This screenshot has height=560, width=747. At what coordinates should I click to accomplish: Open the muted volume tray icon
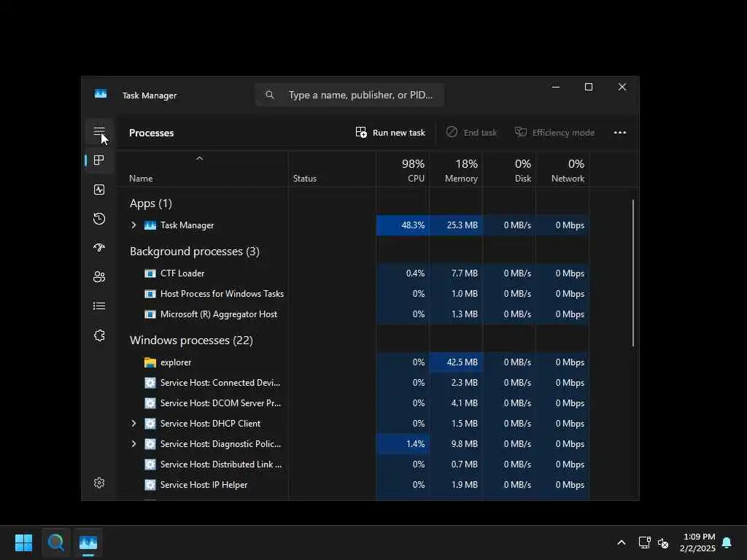[663, 542]
